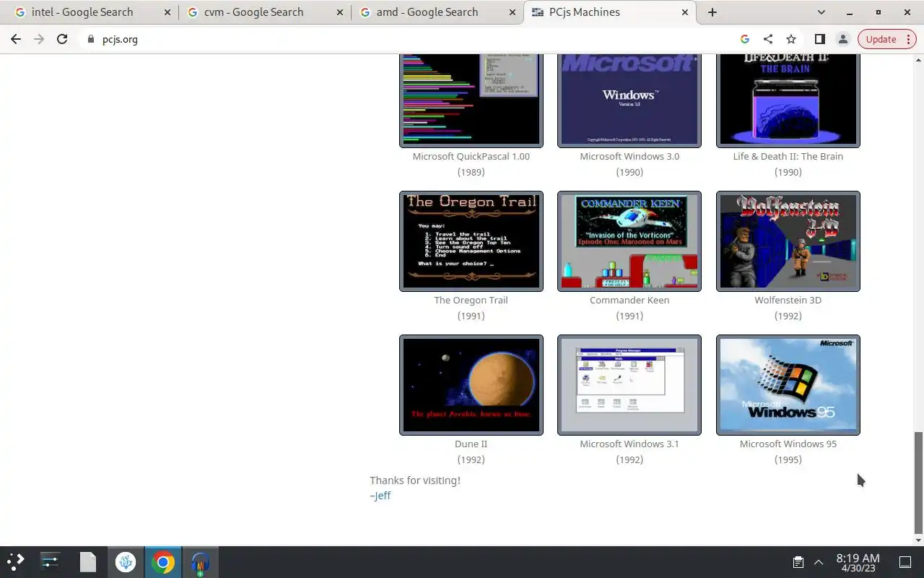The image size is (924, 578).
Task: Click the page vertical scrollbar thumb
Action: pos(918,481)
